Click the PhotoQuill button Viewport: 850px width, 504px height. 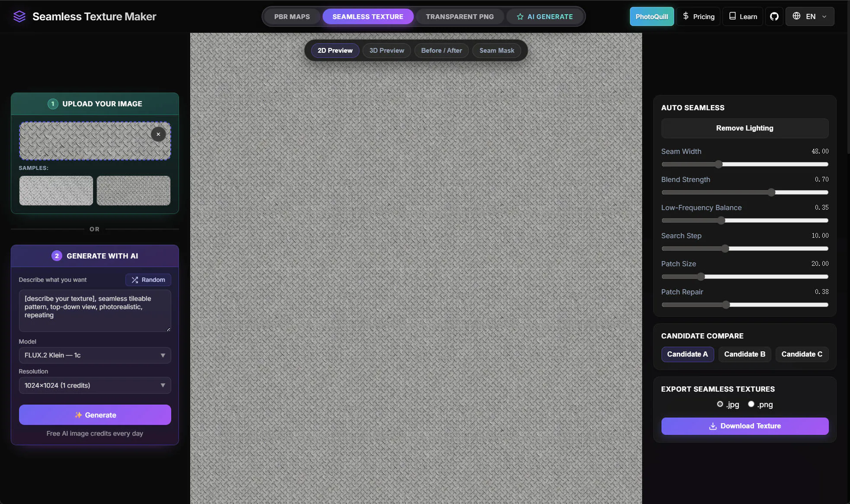pos(652,16)
